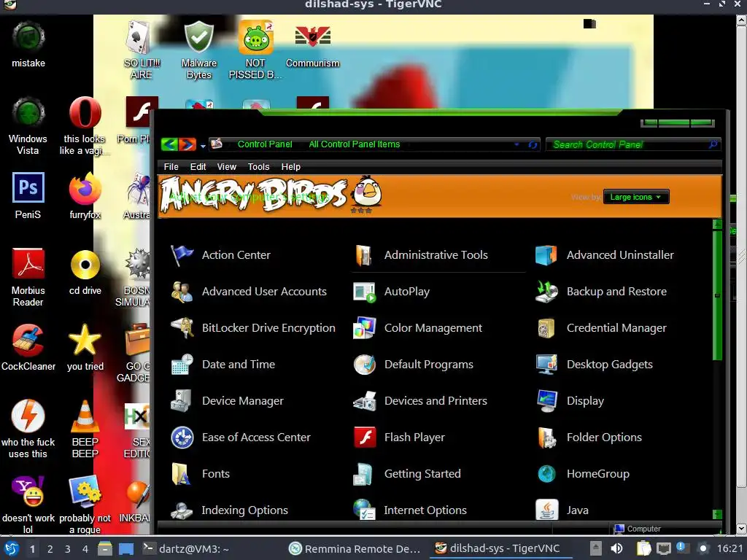Viewport: 747px width, 560px height.
Task: Expand the address bar history dropdown arrow
Action: tap(516, 144)
